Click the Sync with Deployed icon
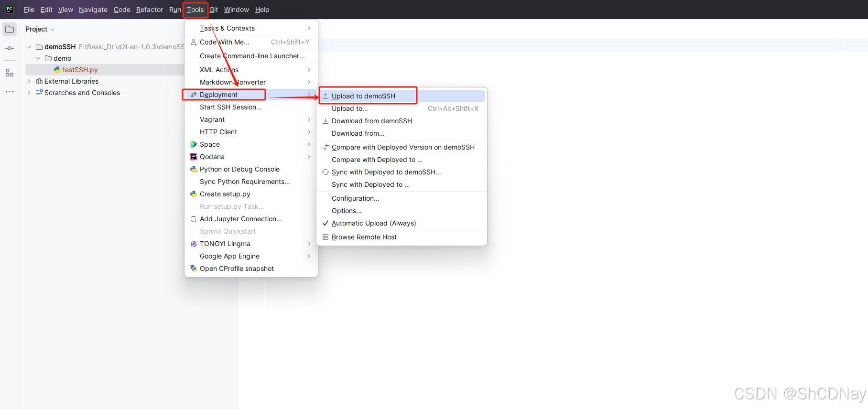This screenshot has width=868, height=409. click(325, 172)
